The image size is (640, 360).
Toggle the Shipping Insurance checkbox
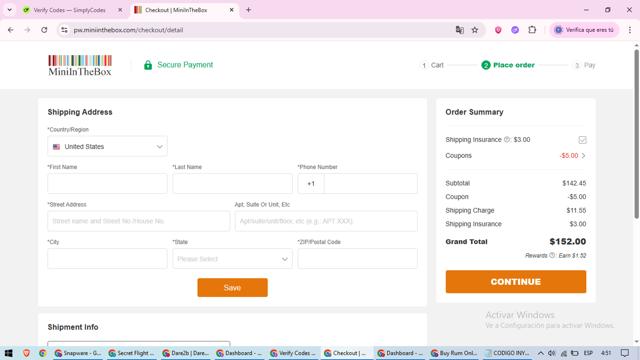click(x=582, y=140)
